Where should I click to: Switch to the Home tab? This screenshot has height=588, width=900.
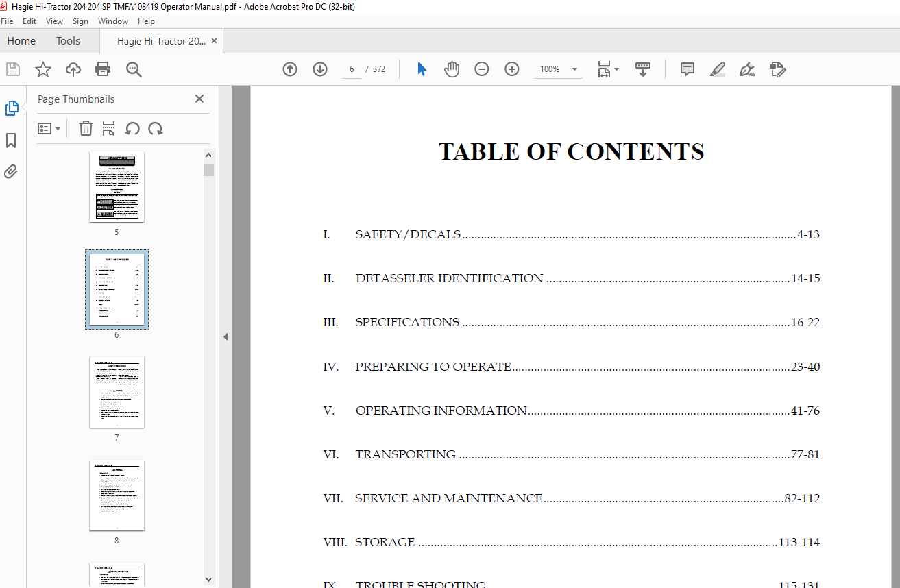(x=21, y=41)
